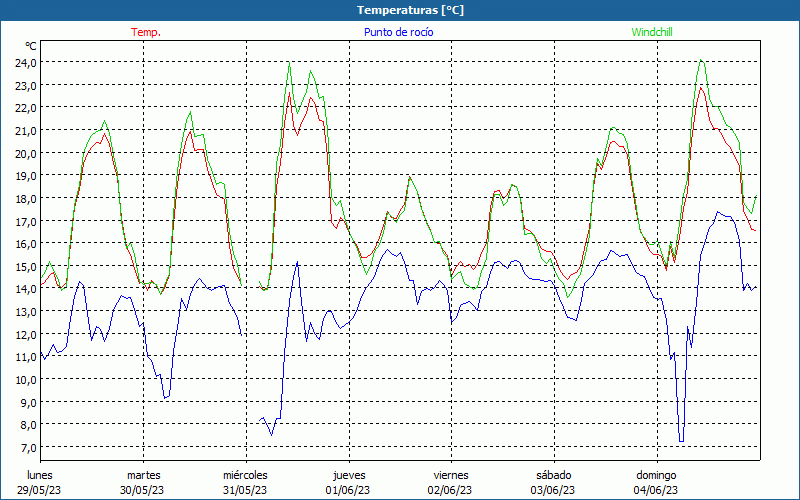Click the 22,0 y-axis value
The width and height of the screenshot is (800, 500).
point(26,108)
